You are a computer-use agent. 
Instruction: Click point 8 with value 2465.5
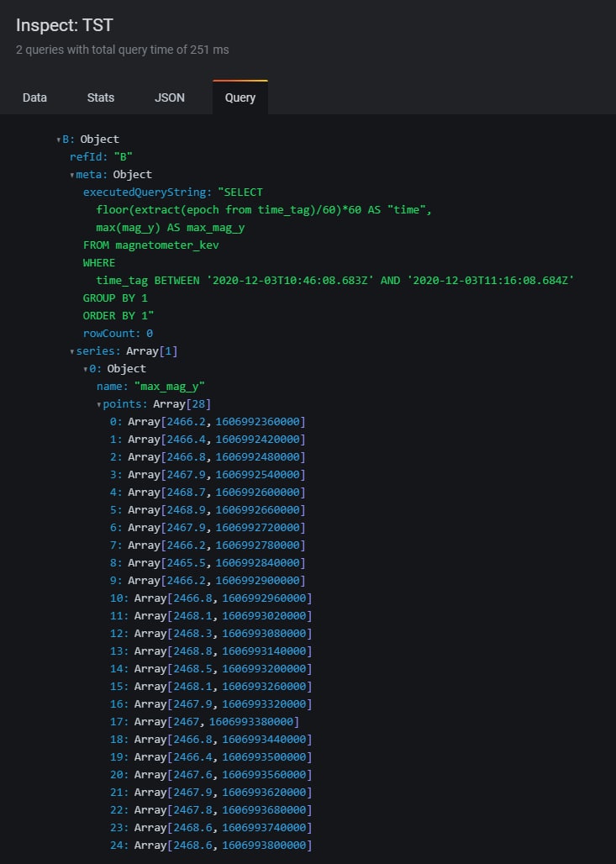tap(187, 562)
